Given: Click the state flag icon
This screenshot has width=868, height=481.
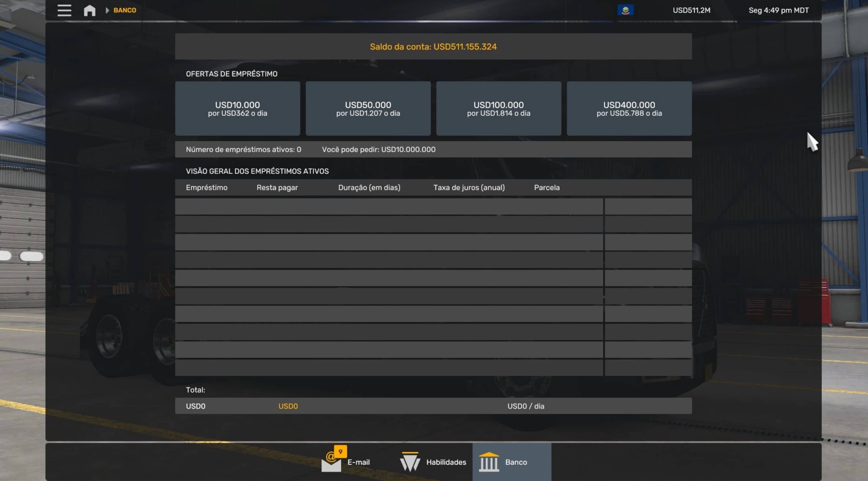Looking at the screenshot, I should point(625,10).
